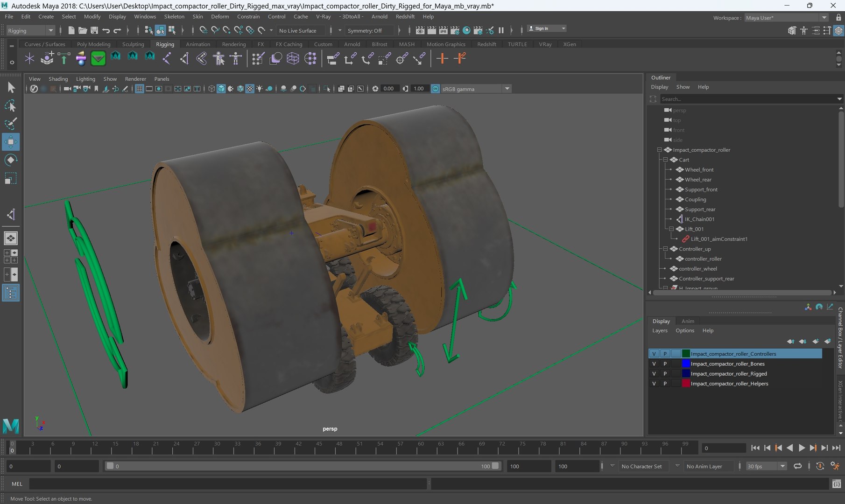Click the orange Set Key plus icon
The image size is (845, 504).
(x=442, y=58)
